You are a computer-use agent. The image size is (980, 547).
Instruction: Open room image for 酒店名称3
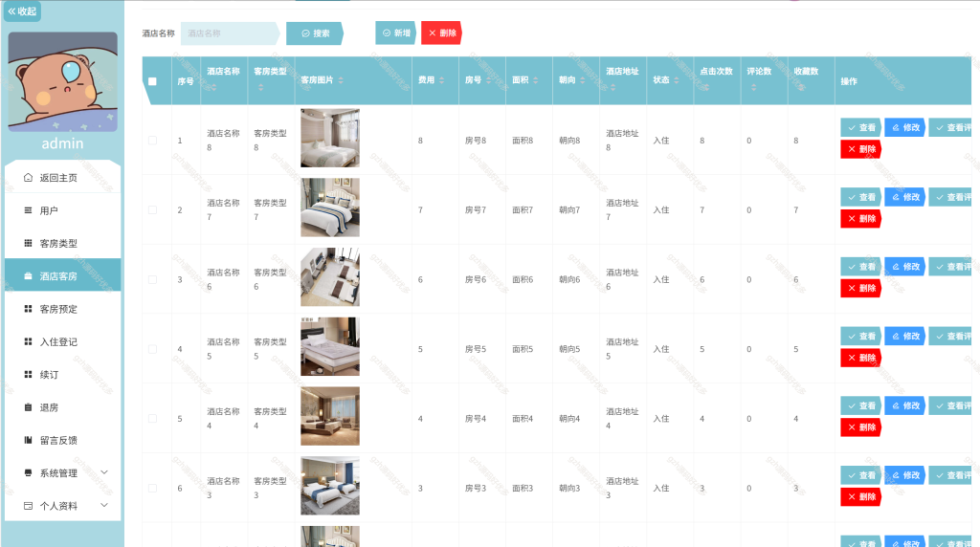(x=330, y=485)
